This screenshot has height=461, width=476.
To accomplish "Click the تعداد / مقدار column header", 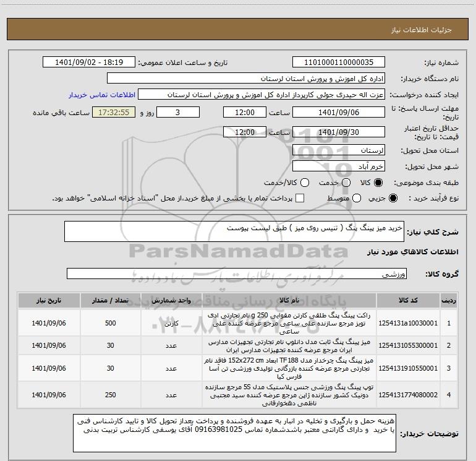I will point(110,301).
